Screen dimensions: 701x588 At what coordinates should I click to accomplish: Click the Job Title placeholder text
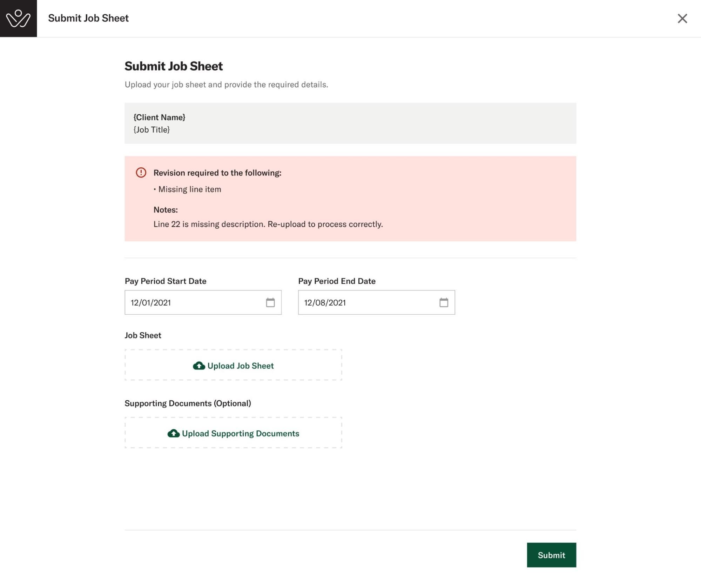pyautogui.click(x=151, y=129)
